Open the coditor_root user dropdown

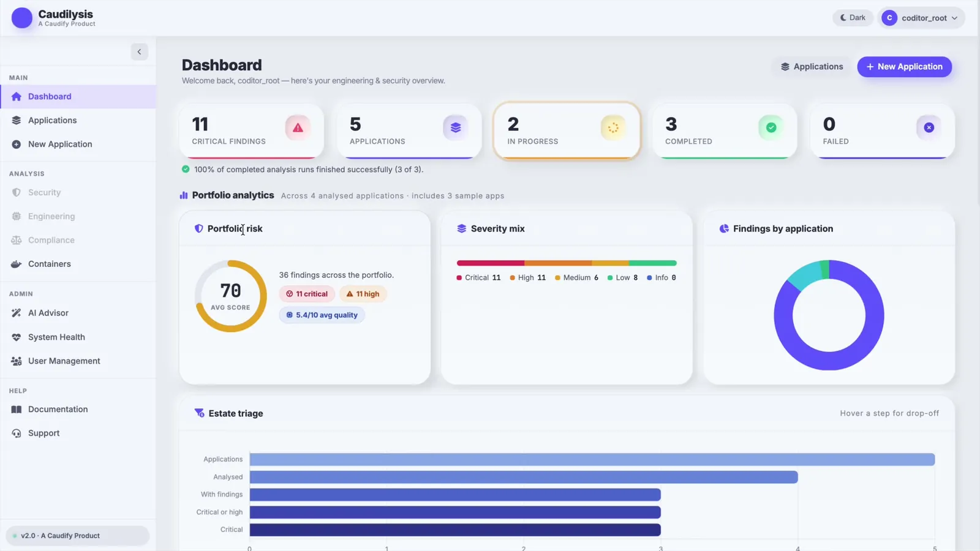[921, 18]
